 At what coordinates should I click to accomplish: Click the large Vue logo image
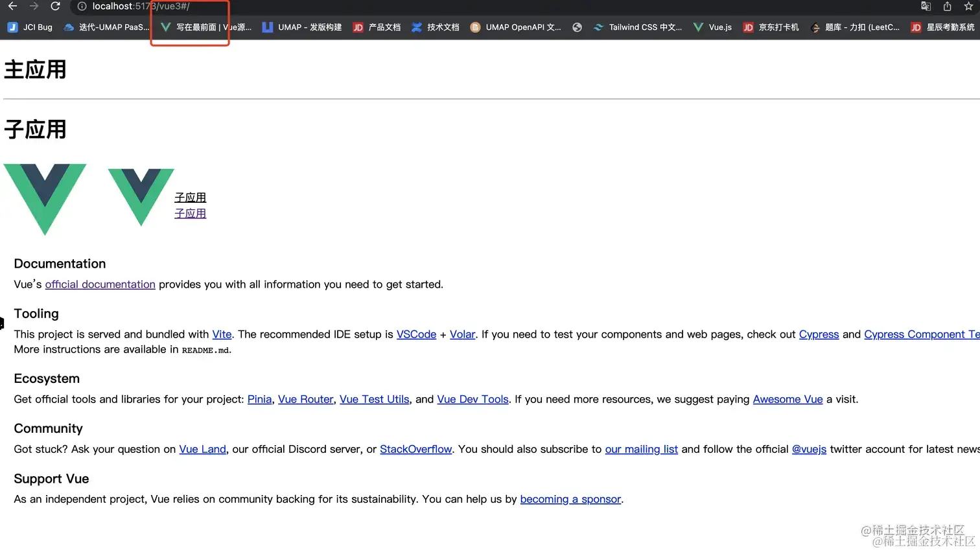45,200
